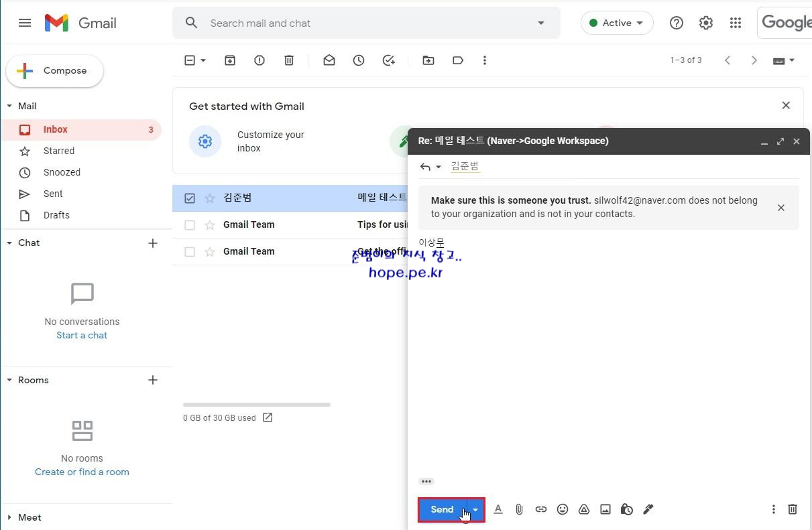Image resolution: width=812 pixels, height=530 pixels.
Task: Star the 김준범 message
Action: [x=210, y=198]
